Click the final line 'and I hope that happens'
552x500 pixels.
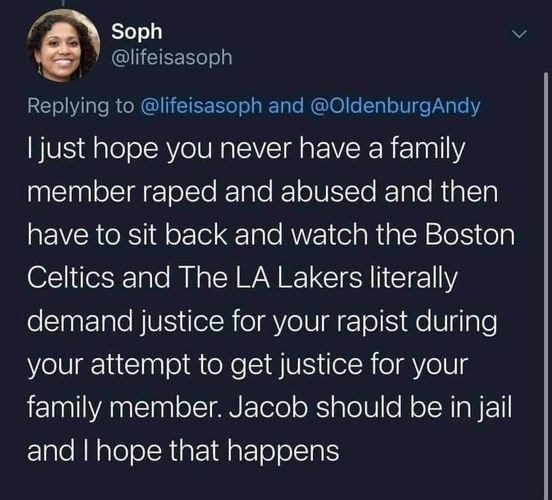click(x=183, y=452)
